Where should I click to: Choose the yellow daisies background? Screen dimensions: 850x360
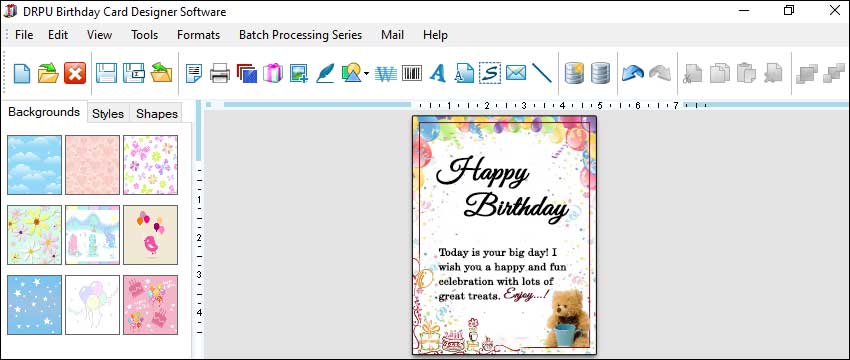(x=34, y=235)
